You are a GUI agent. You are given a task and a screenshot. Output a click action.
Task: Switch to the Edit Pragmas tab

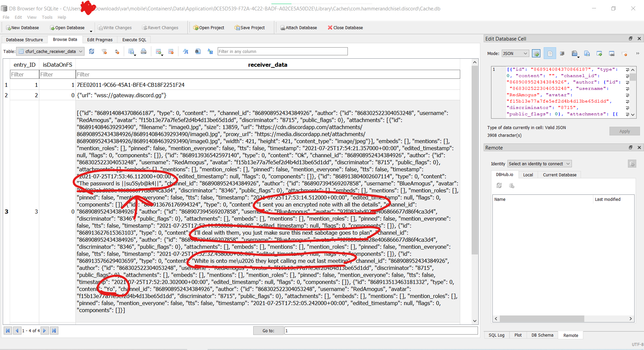(100, 40)
